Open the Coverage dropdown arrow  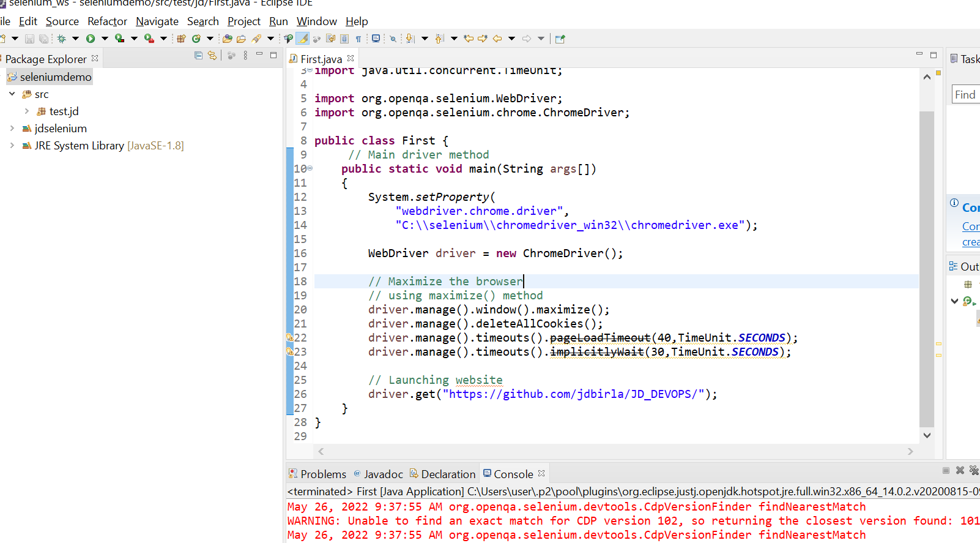[x=134, y=39]
